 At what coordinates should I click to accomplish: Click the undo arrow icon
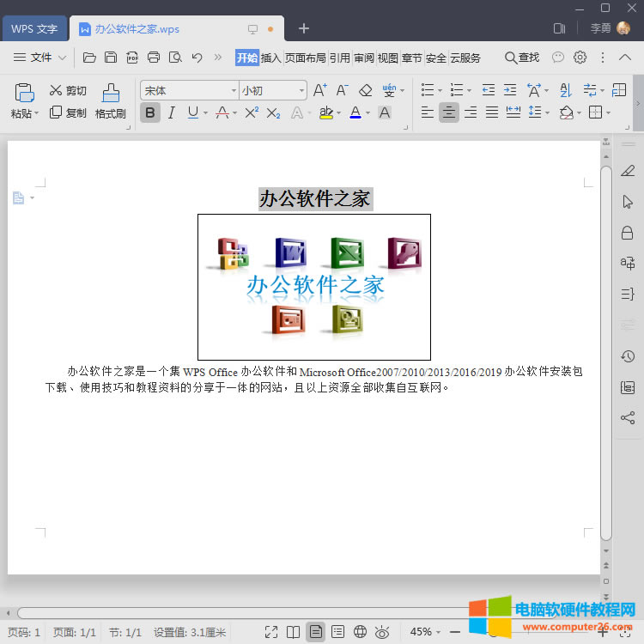click(197, 58)
